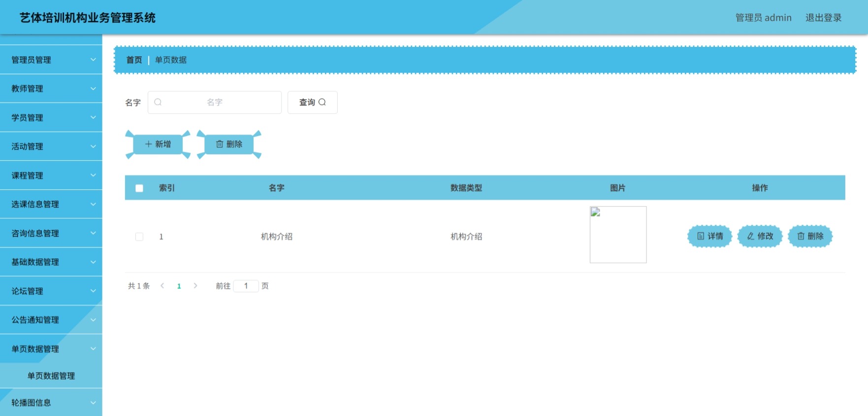Select page 1 in the pagination
The height and width of the screenshot is (416, 868).
point(179,286)
